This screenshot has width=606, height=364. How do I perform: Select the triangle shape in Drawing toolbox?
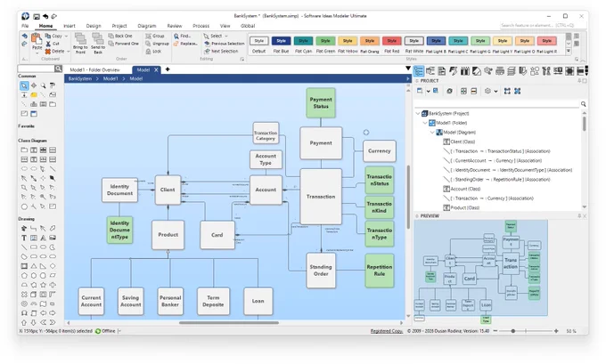point(34,266)
